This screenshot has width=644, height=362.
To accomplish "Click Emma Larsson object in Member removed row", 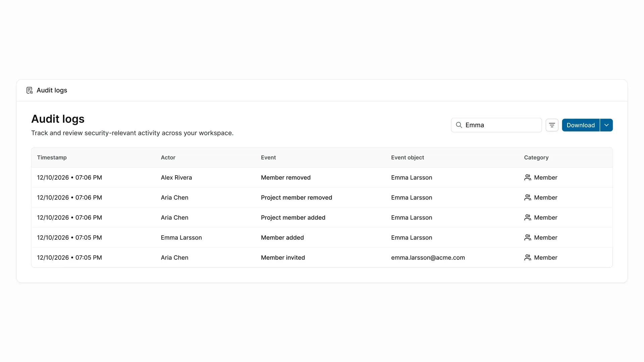I will click(x=412, y=178).
